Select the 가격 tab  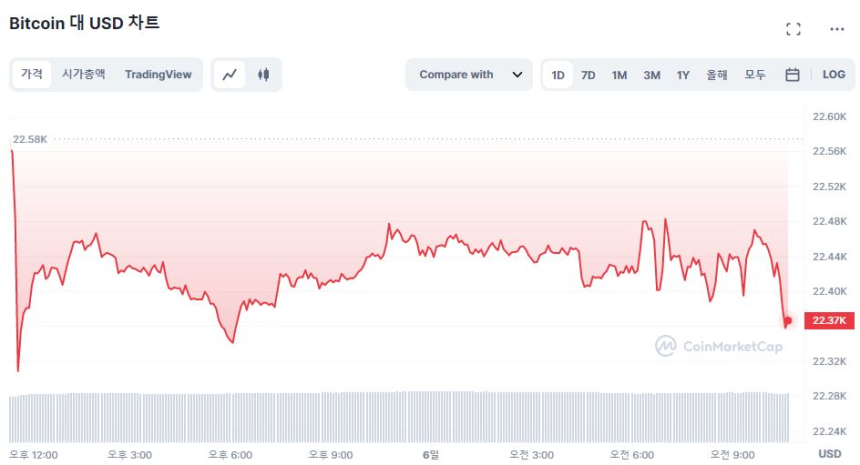pos(32,75)
